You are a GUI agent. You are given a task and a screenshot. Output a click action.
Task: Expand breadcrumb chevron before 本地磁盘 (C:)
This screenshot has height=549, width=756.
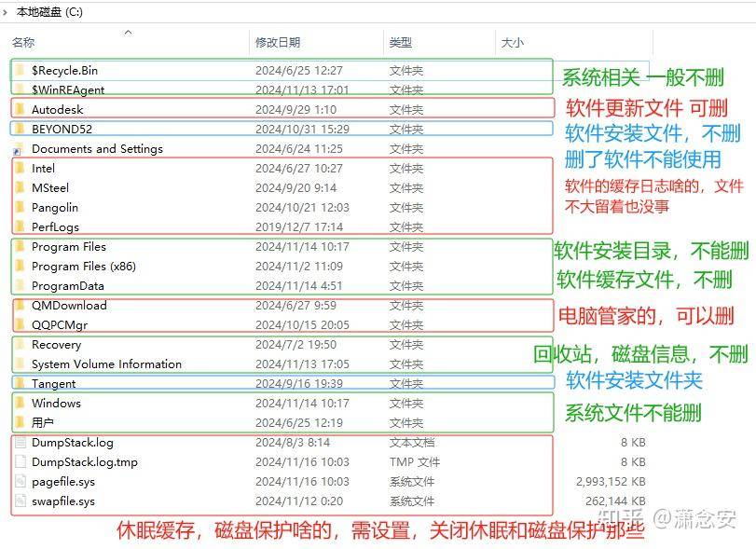tap(5, 12)
